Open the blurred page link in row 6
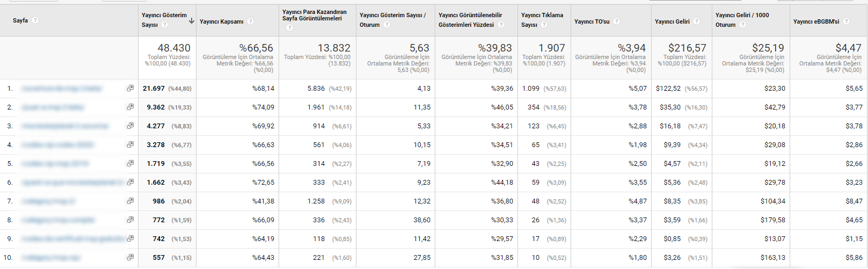Screen dimensions: 868x269 (72, 183)
